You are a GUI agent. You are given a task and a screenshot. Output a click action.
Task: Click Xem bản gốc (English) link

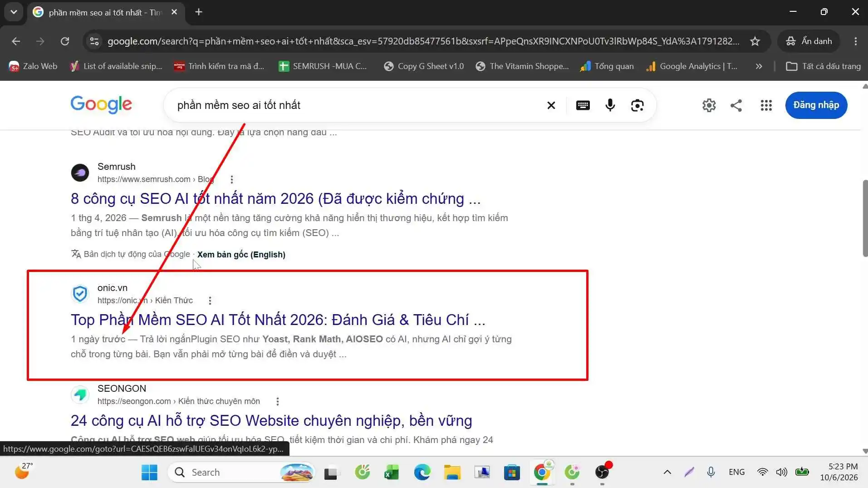[241, 255]
